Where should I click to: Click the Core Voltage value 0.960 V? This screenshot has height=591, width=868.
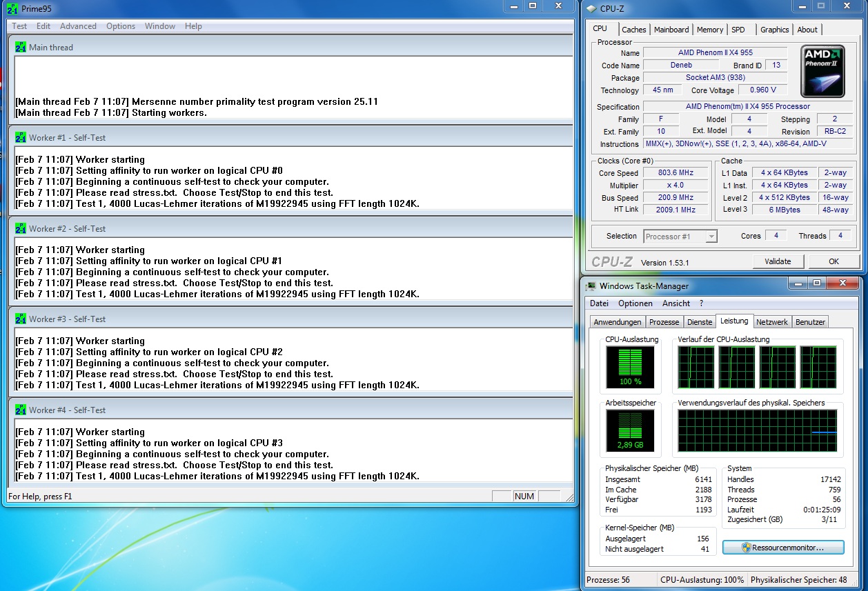click(x=762, y=90)
